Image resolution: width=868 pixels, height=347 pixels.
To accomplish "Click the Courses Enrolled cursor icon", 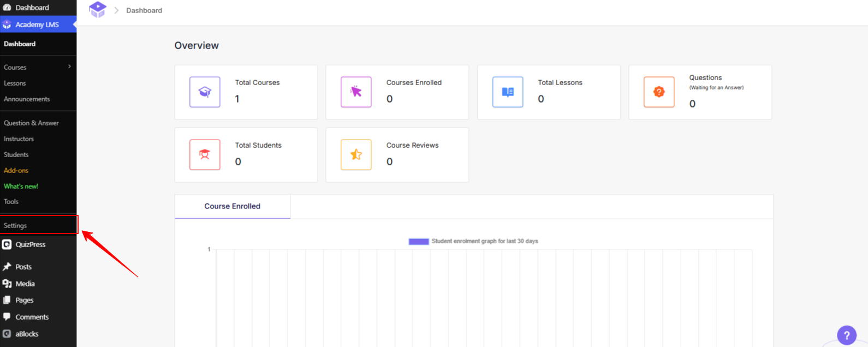I will (356, 92).
